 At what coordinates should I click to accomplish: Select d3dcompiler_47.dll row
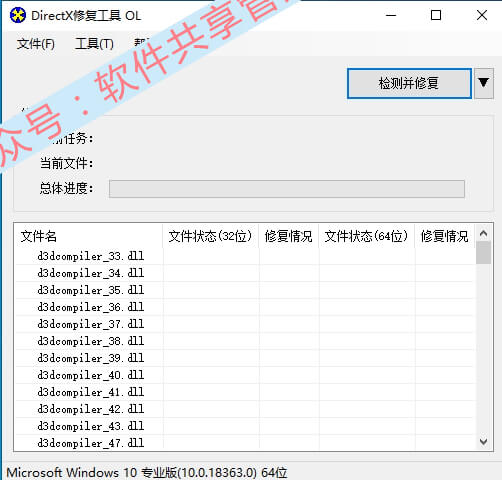(91, 443)
